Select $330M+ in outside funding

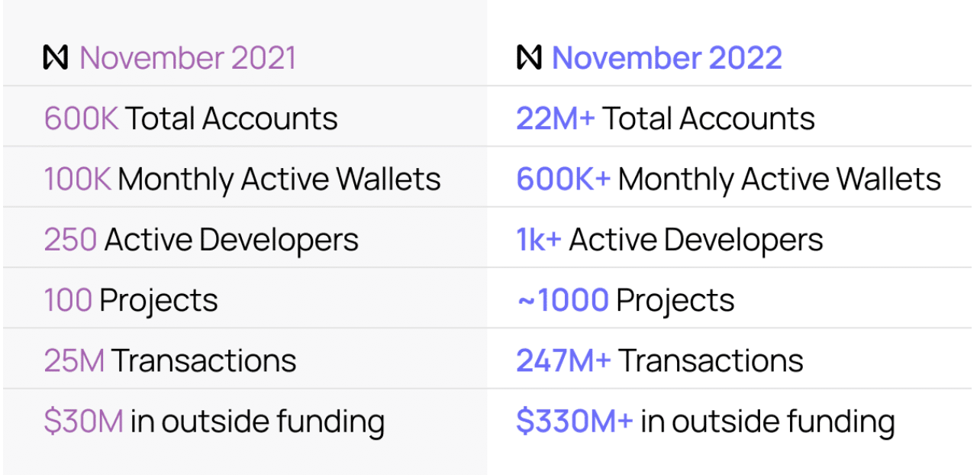click(x=705, y=422)
